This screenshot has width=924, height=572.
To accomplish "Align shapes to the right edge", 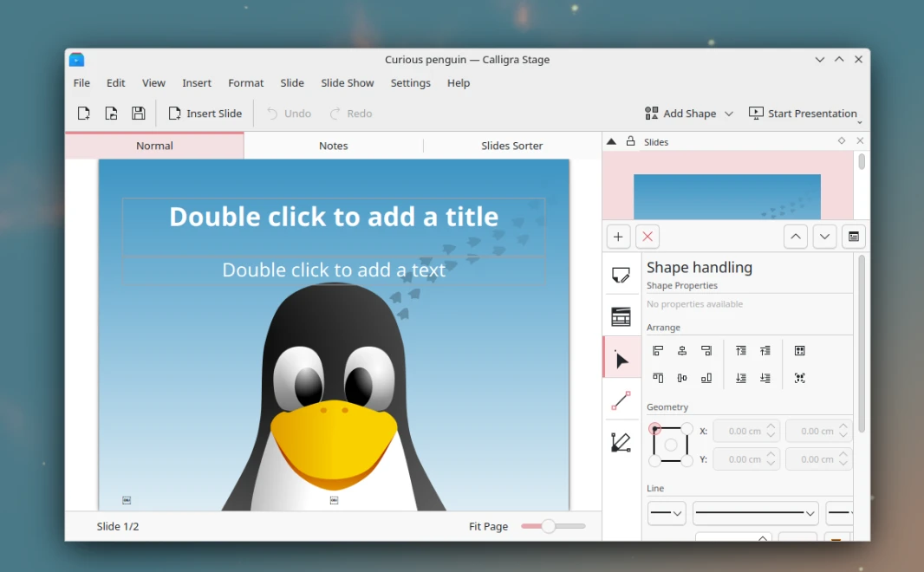I will [x=706, y=351].
